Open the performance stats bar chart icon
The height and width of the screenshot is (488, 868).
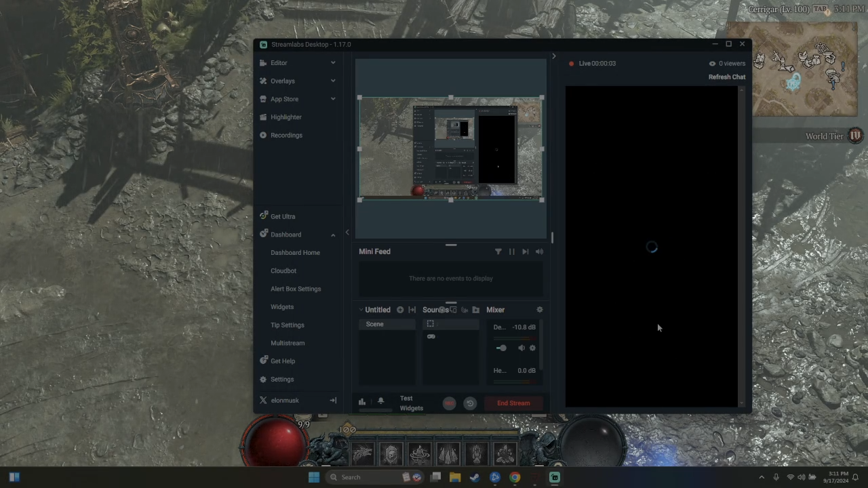tap(362, 401)
